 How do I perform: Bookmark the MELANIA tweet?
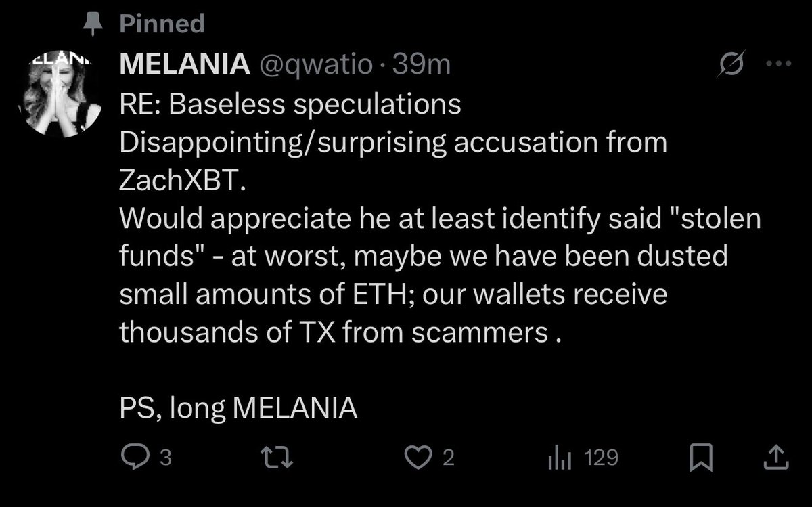click(x=701, y=460)
